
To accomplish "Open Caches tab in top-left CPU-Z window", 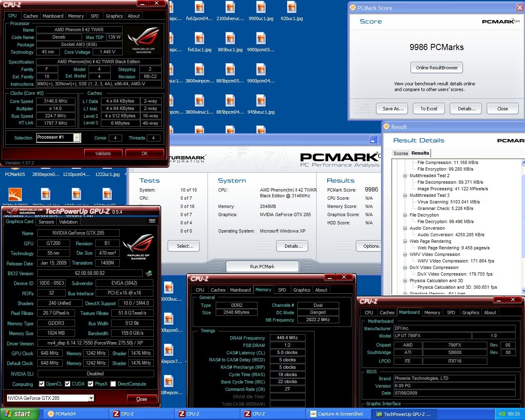I will pyautogui.click(x=30, y=16).
